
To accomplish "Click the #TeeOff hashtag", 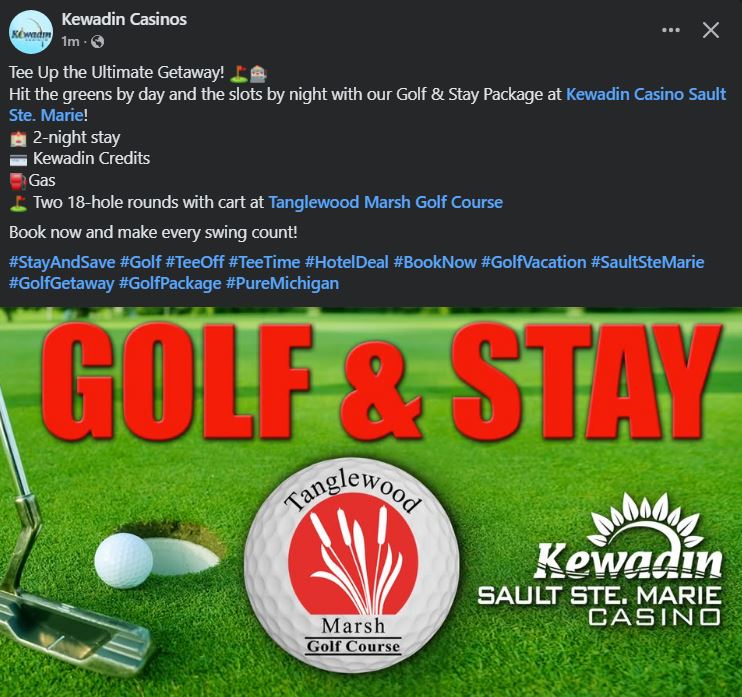I will (x=194, y=263).
